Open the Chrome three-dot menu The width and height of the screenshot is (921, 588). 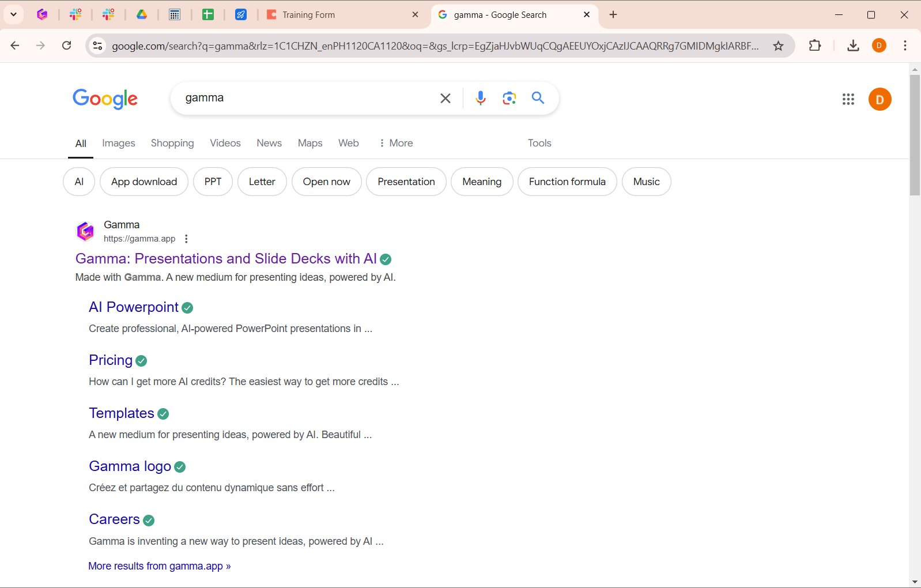coord(905,46)
